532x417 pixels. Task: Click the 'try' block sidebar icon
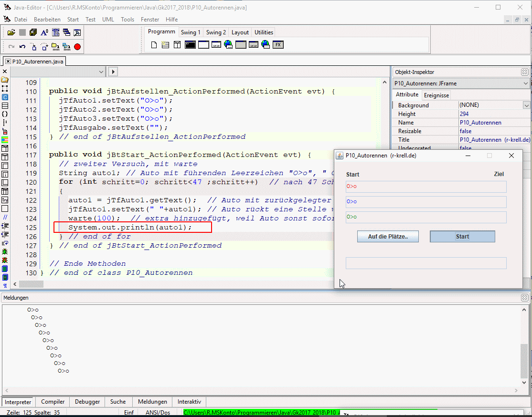coord(5,200)
